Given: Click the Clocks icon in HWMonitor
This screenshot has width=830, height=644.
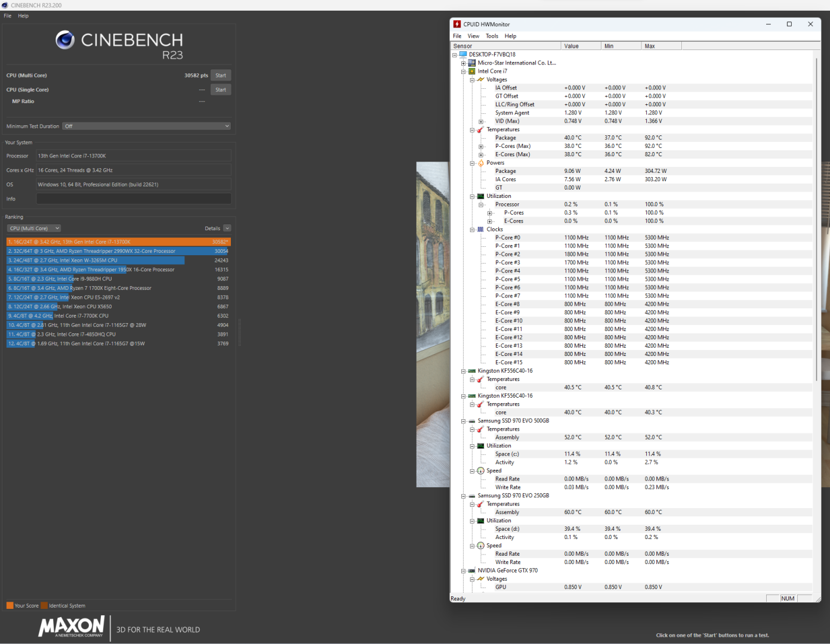Looking at the screenshot, I should coord(480,230).
